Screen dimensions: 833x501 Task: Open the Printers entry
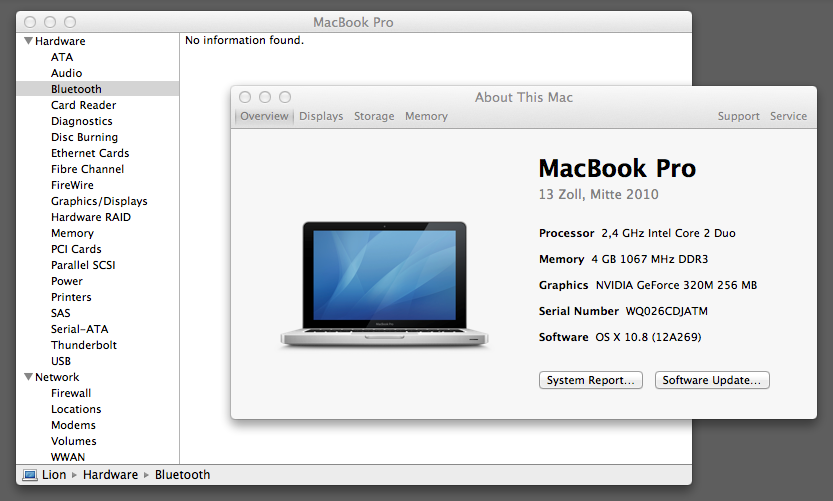[71, 297]
